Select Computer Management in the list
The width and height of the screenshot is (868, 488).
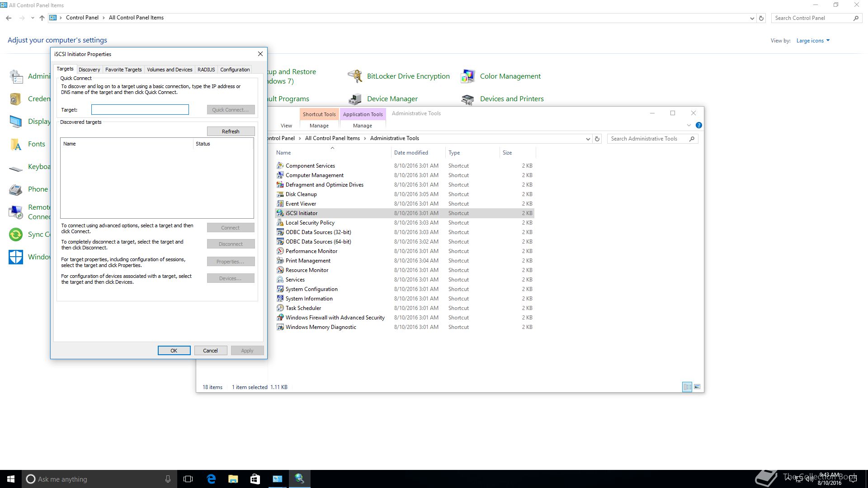314,175
